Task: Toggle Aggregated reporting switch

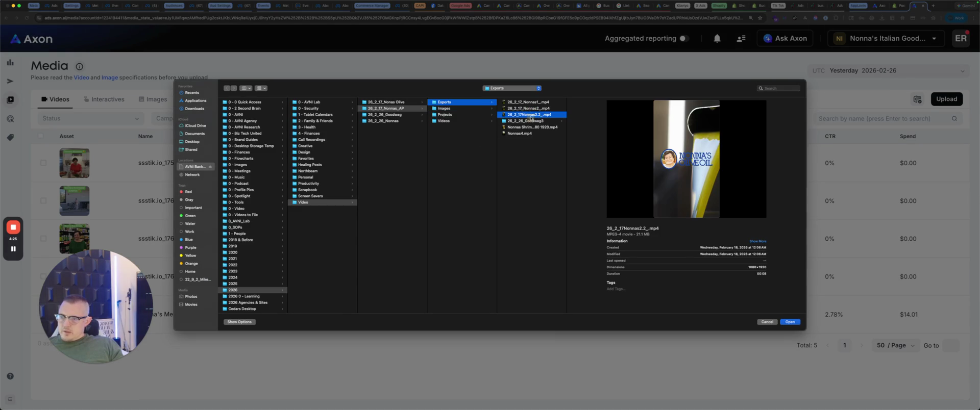Action: [683, 39]
